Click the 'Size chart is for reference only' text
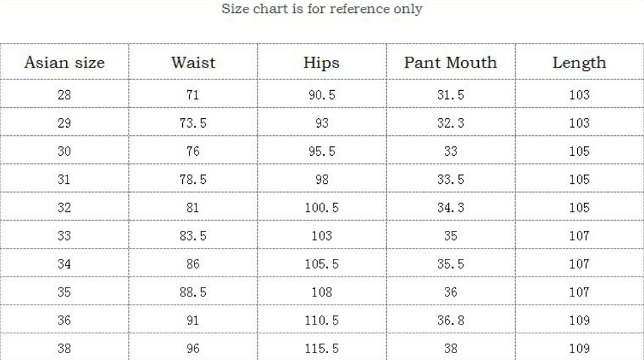 point(321,9)
